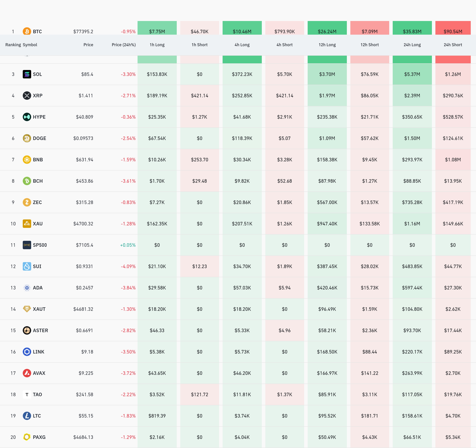
Task: Open the PAXG symbol link
Action: pos(39,437)
